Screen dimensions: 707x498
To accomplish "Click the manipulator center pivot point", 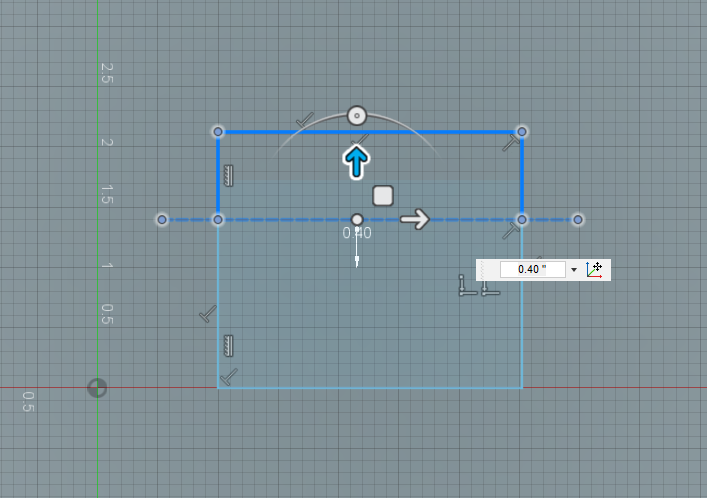I will (357, 219).
